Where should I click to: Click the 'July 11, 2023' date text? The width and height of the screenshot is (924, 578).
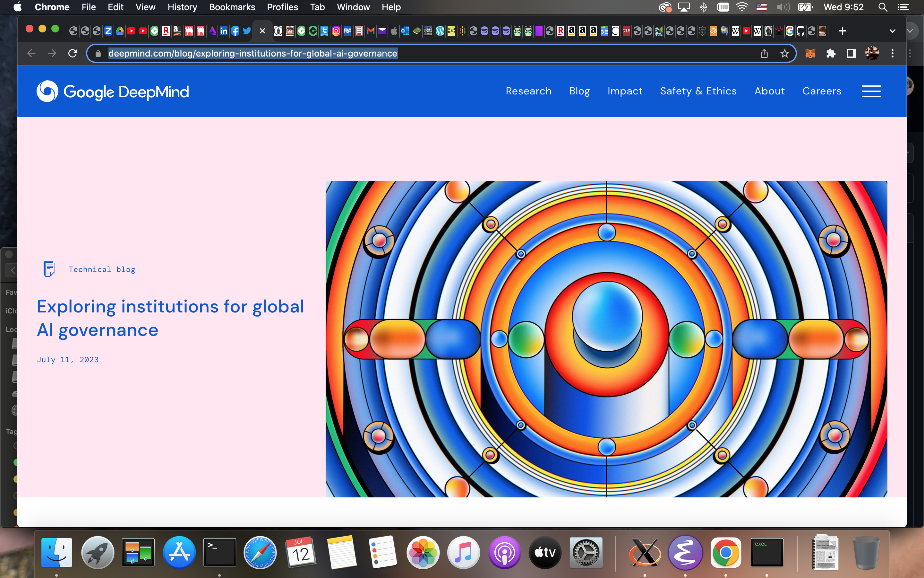tap(68, 360)
